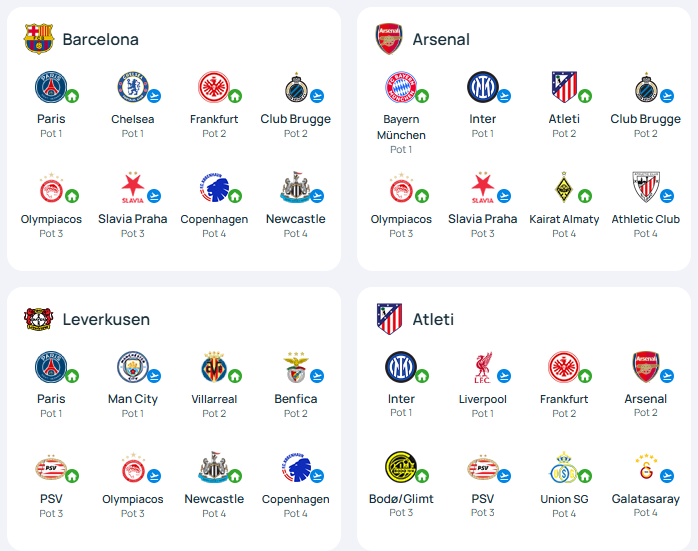Click Athletic Club name under Arsenal
This screenshot has width=698, height=551.
[645, 219]
